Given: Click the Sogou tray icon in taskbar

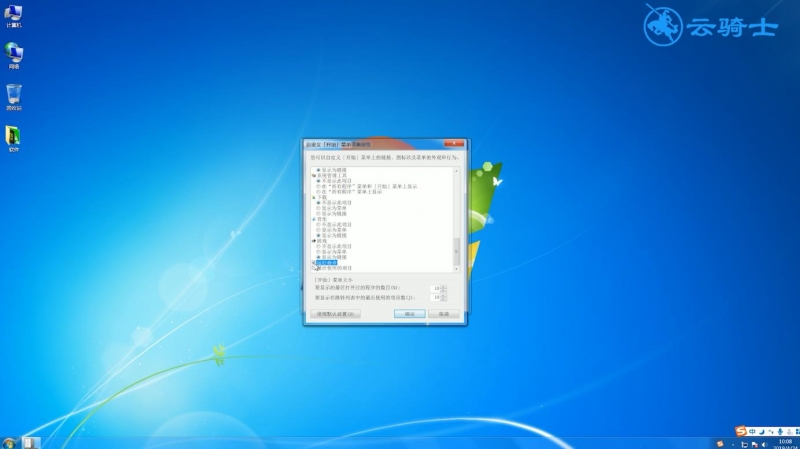Looking at the screenshot, I should point(720,444).
